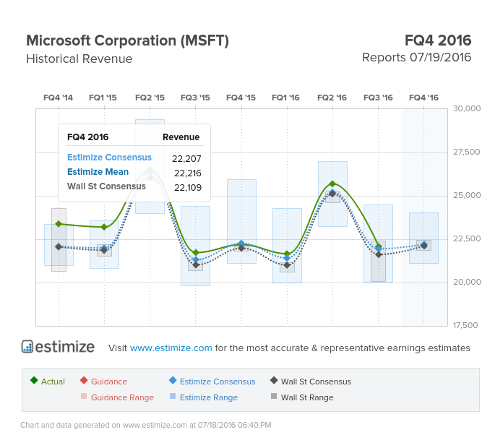The height and width of the screenshot is (448, 495).
Task: Click the 22,500 y-axis value
Action: (x=467, y=238)
